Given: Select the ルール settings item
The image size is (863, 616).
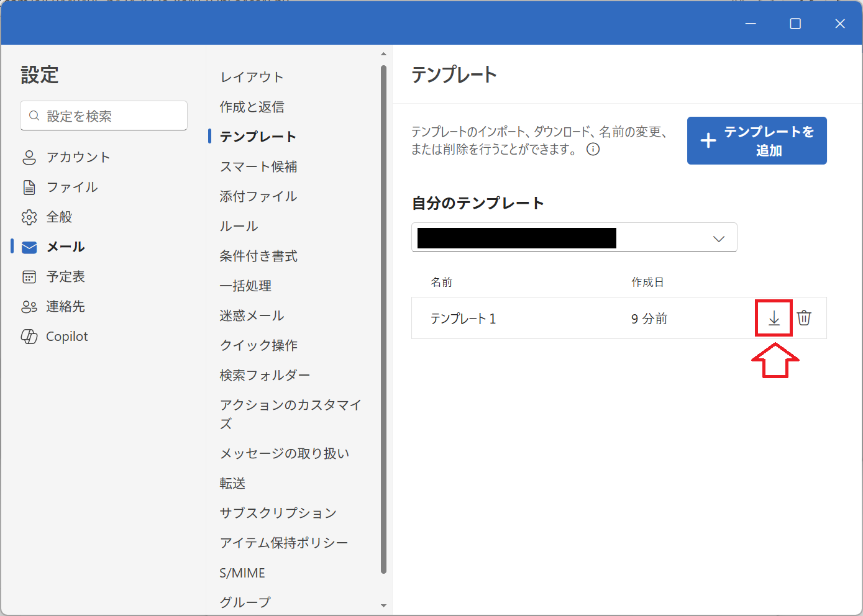Looking at the screenshot, I should (238, 225).
